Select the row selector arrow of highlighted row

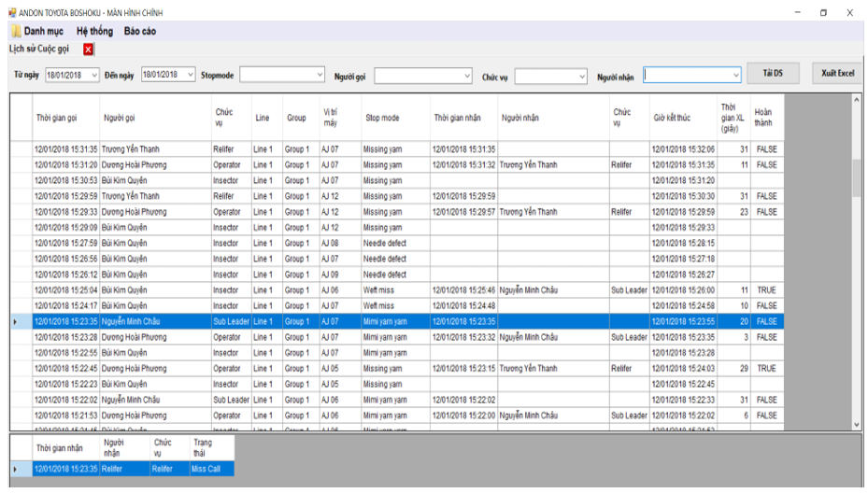pyautogui.click(x=14, y=321)
